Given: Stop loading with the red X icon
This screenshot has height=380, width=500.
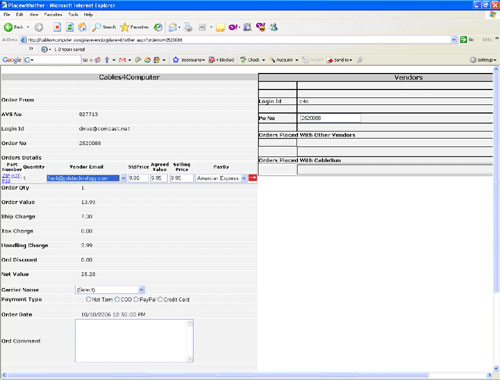Looking at the screenshot, I should pyautogui.click(x=57, y=27).
